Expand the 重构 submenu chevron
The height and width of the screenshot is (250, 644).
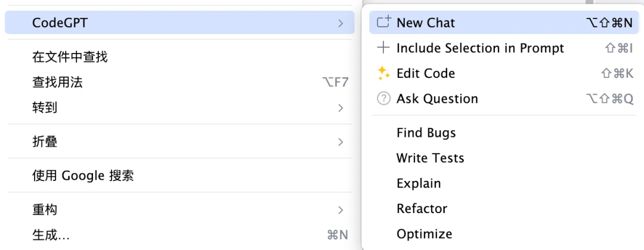(x=340, y=210)
